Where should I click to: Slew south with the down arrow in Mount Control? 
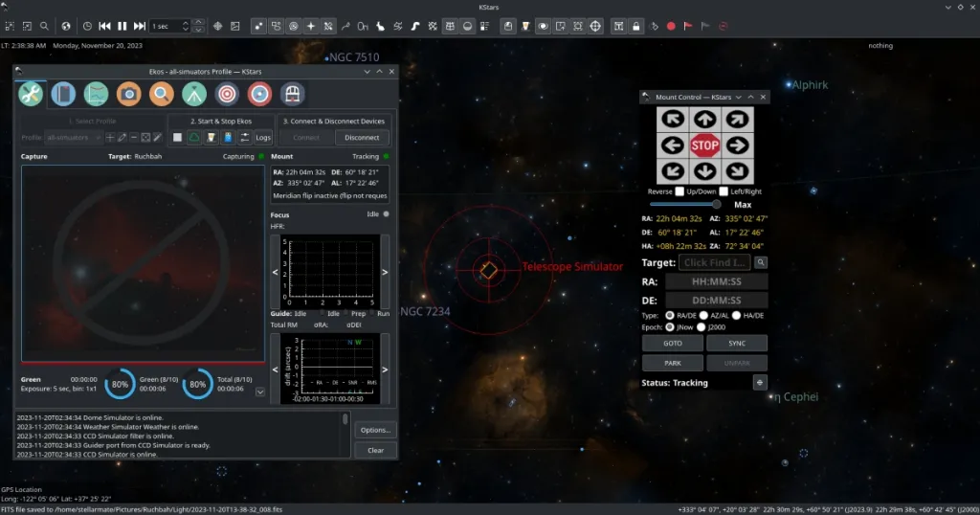coord(705,171)
